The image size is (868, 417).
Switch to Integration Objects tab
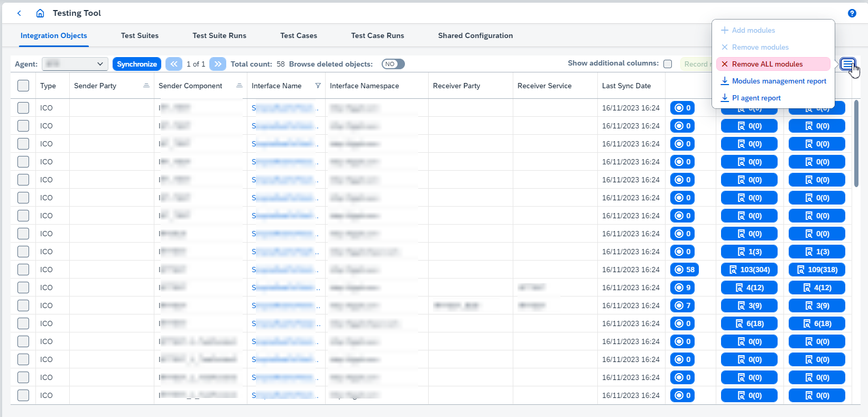point(54,36)
